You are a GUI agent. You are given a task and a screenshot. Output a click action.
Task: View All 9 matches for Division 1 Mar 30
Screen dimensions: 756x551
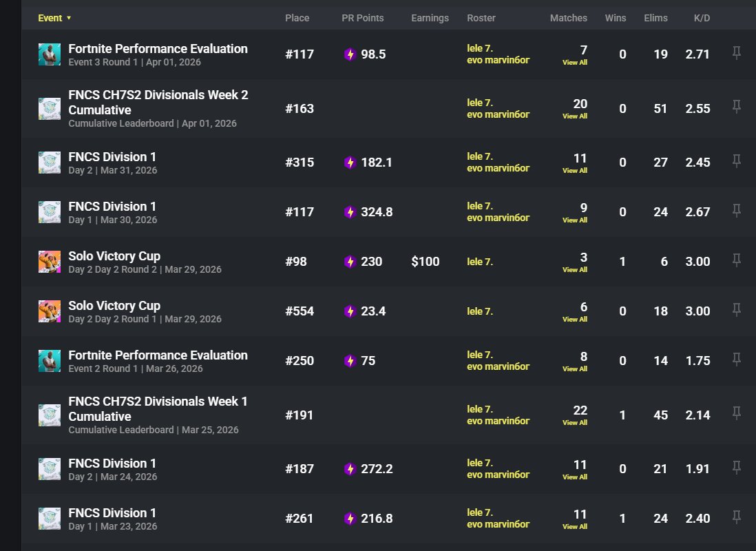[575, 220]
